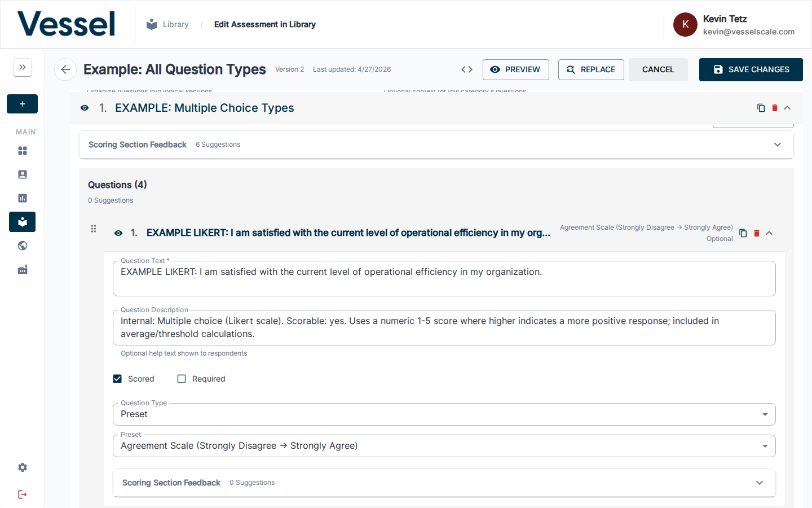Grab the drag handle of LIKERT question

[94, 229]
